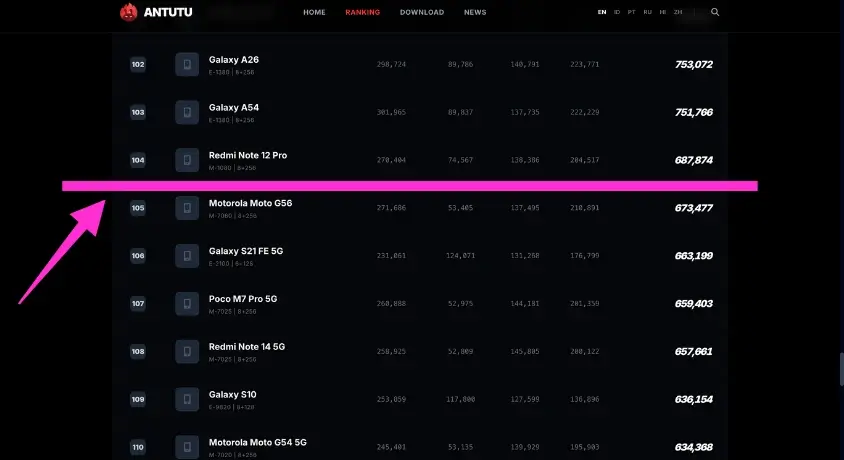Click the Galaxy A26 phone thumbnail icon
Screen dimensions: 844x460
click(187, 65)
